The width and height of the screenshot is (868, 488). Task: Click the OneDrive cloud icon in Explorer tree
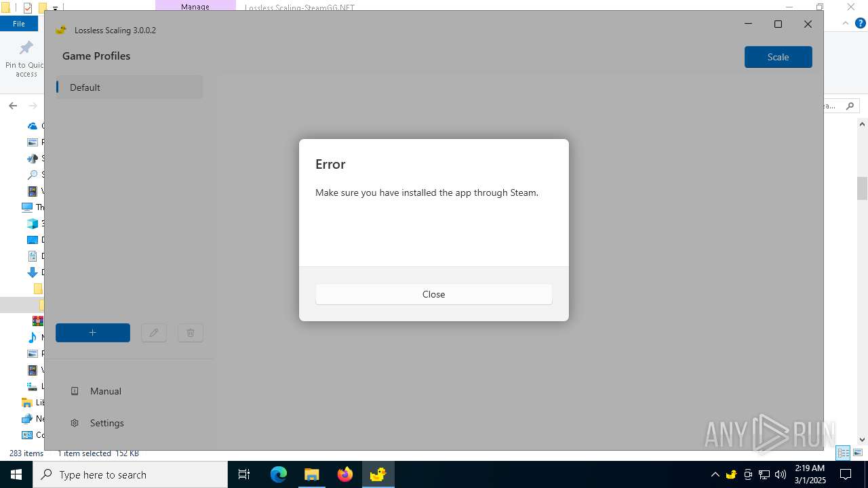[32, 126]
